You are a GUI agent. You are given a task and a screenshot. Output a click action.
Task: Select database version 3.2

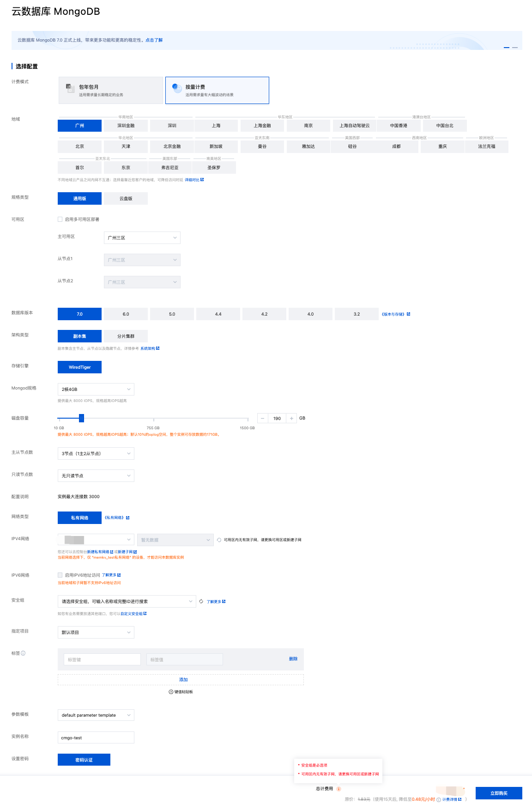point(357,314)
